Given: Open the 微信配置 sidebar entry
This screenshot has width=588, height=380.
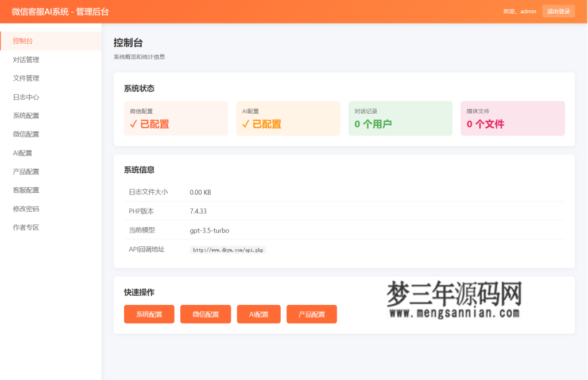Looking at the screenshot, I should tap(26, 134).
